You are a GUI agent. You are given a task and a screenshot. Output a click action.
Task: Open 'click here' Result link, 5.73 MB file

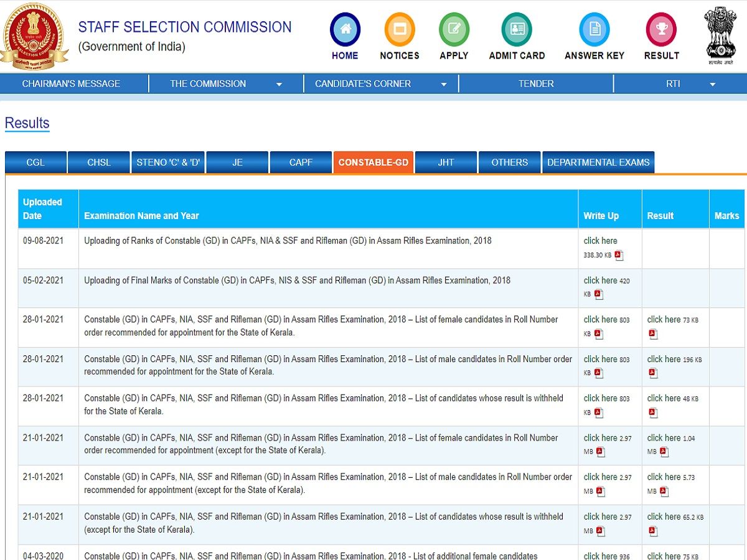coord(664,477)
